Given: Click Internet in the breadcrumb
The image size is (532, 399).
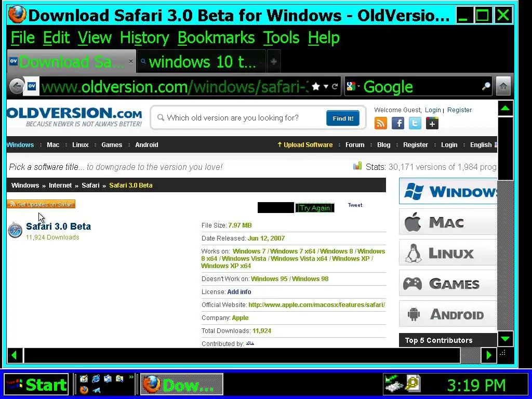Looking at the screenshot, I should click(60, 185).
